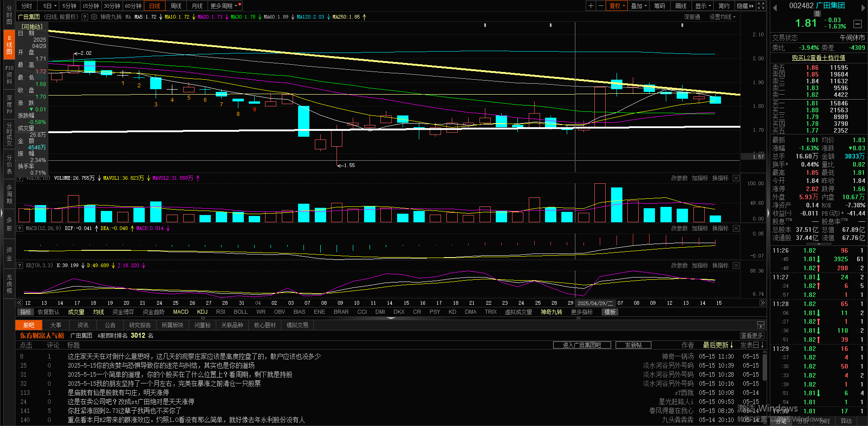
Task: Open help for the MACD indicator panel
Action: pyautogui.click(x=20, y=229)
